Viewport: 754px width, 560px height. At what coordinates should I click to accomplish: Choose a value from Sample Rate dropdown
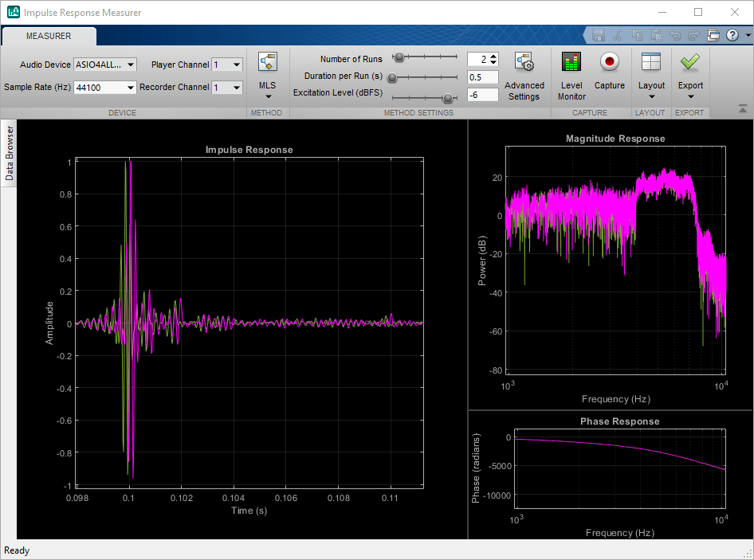coord(105,88)
